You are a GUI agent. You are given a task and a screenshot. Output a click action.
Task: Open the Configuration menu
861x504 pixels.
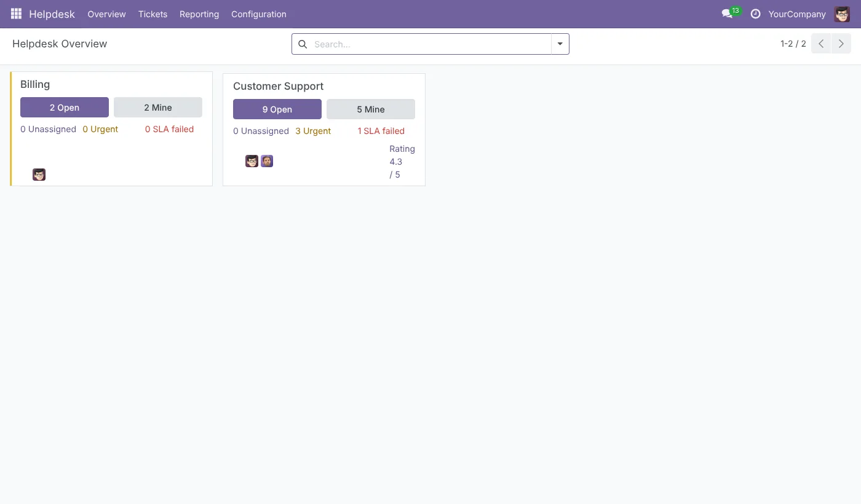pyautogui.click(x=259, y=14)
